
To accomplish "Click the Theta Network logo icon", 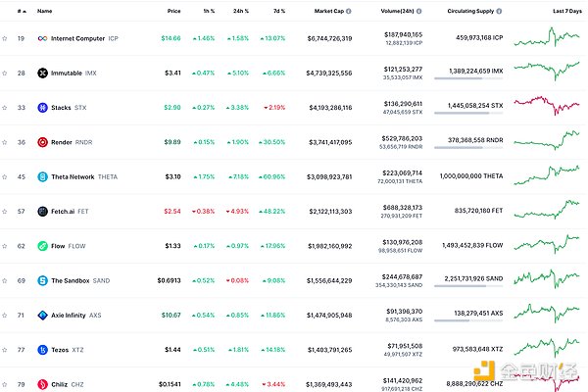I will tap(42, 176).
